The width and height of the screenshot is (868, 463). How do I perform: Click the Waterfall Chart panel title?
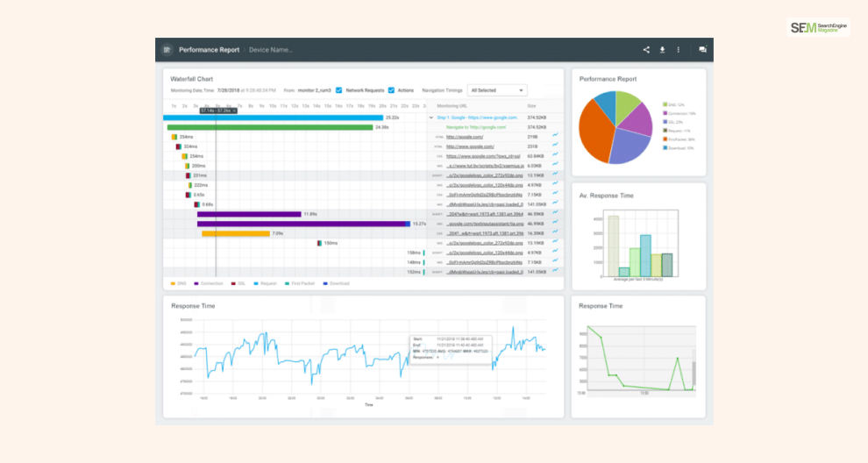coord(191,79)
